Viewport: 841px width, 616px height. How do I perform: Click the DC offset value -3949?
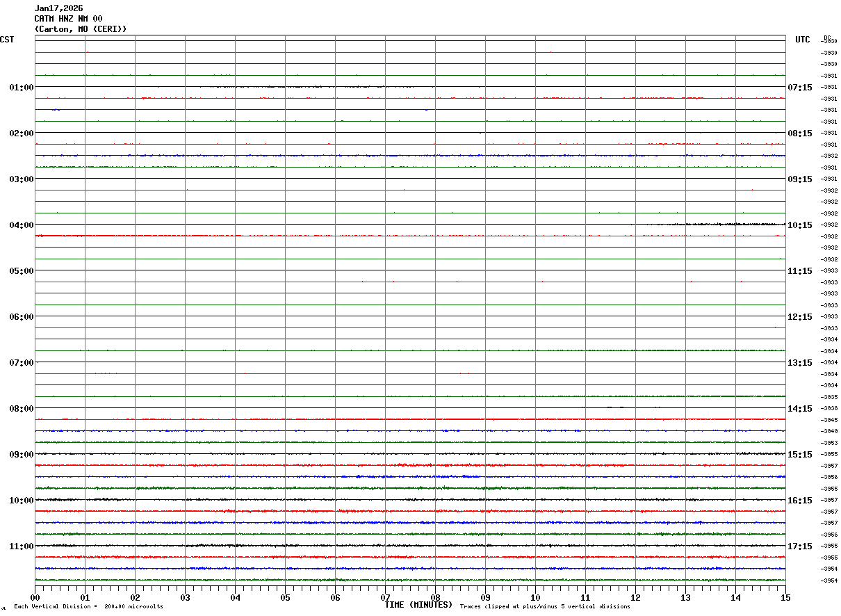(829, 432)
